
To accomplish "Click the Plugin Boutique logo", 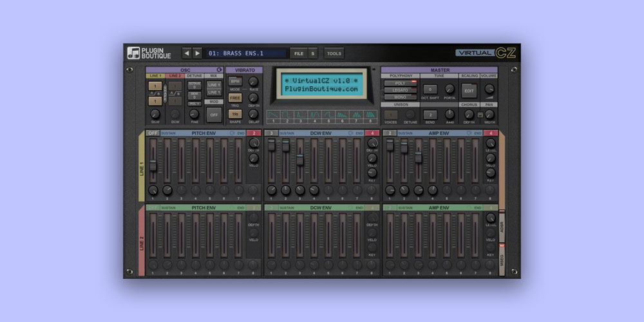I will pos(149,53).
